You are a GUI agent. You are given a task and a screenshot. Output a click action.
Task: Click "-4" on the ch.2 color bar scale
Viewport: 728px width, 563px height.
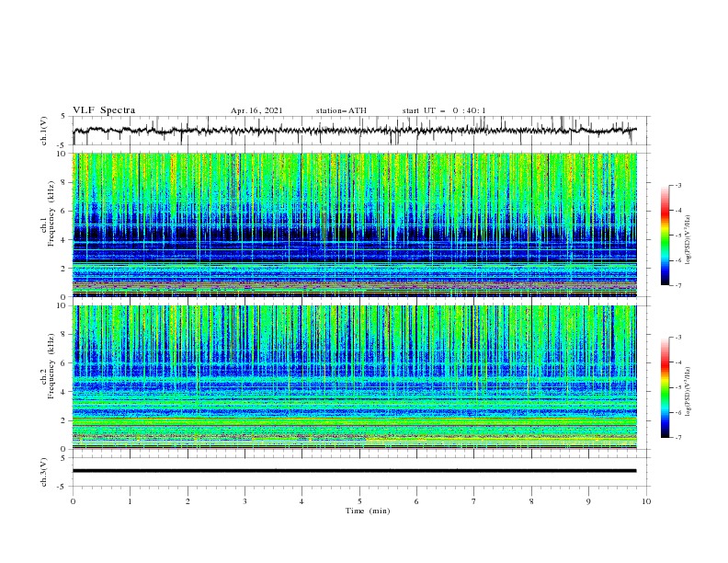click(677, 362)
